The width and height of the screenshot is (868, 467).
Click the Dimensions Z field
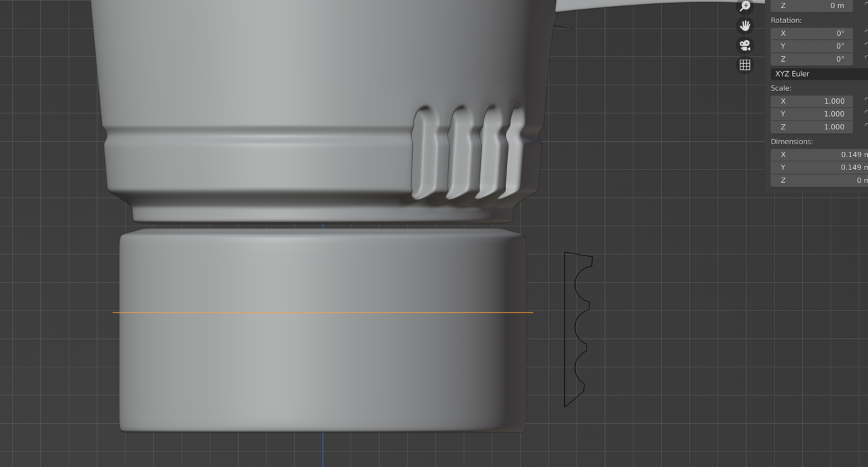point(819,180)
